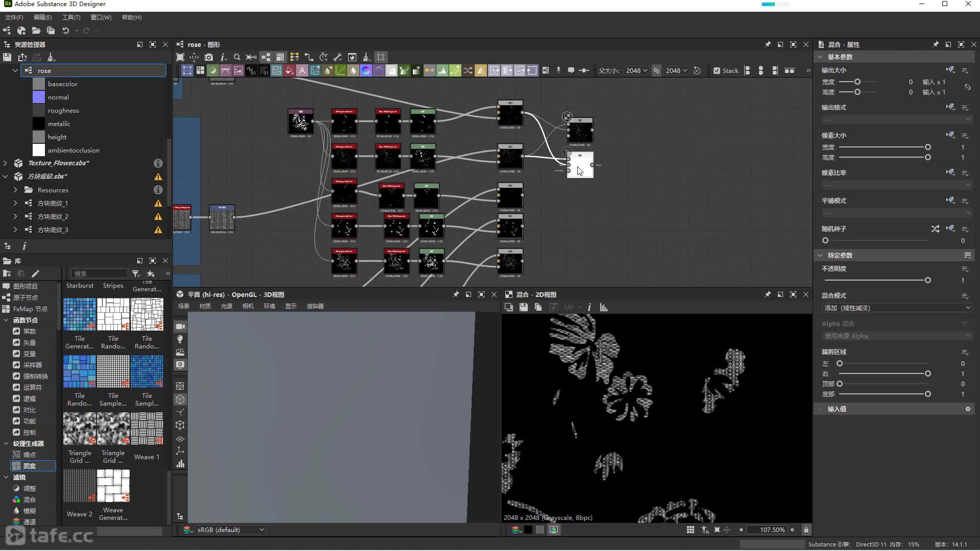Add a Text node from node toolbar
This screenshot has width=980, height=551.
click(302, 70)
